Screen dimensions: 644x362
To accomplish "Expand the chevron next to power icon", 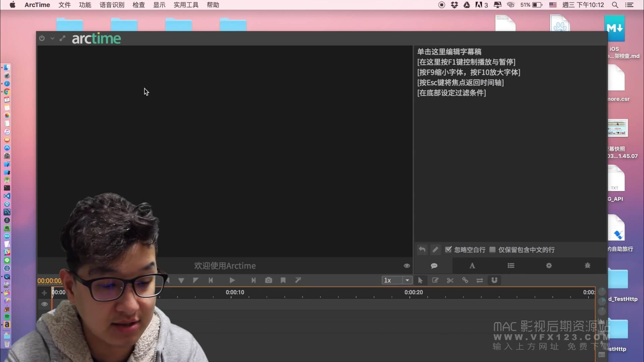I will (x=52, y=39).
